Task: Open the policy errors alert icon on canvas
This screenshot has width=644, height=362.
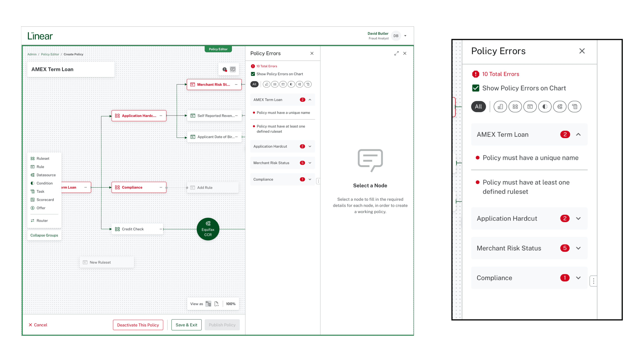Action: tap(225, 69)
